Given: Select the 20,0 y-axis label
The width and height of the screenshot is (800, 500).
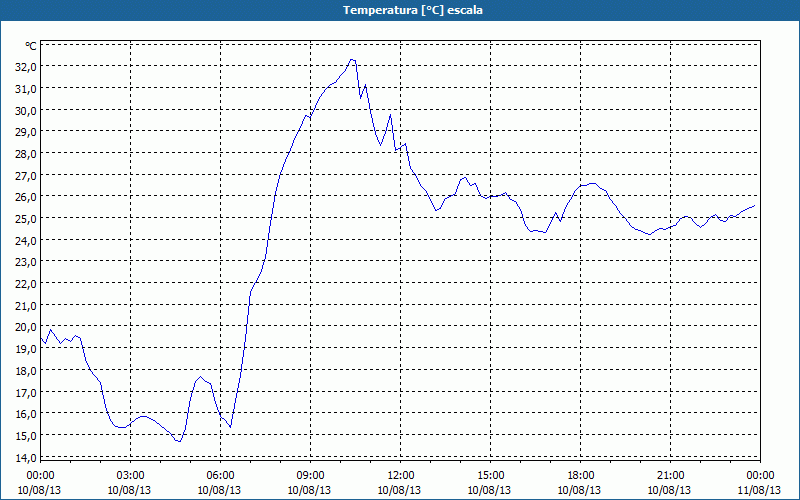Looking at the screenshot, I should (27, 327).
